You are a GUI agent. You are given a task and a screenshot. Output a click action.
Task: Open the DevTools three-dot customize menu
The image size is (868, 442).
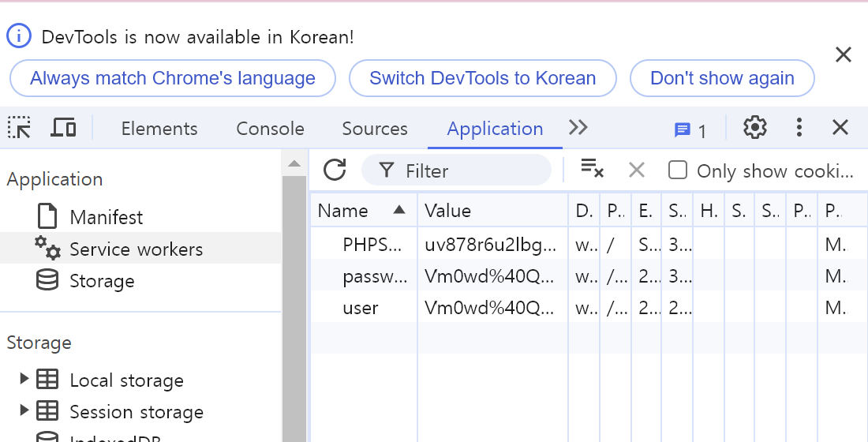[799, 128]
